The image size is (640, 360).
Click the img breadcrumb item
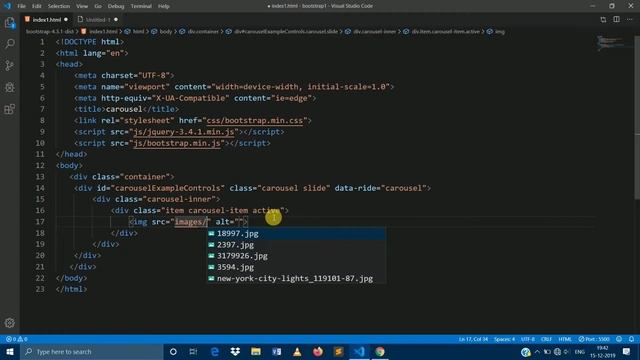[500, 31]
